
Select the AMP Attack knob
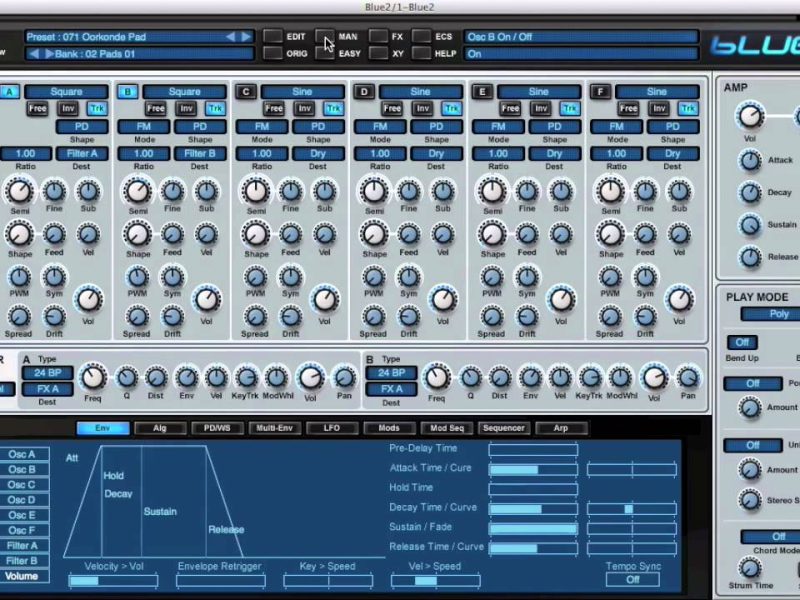tap(750, 161)
